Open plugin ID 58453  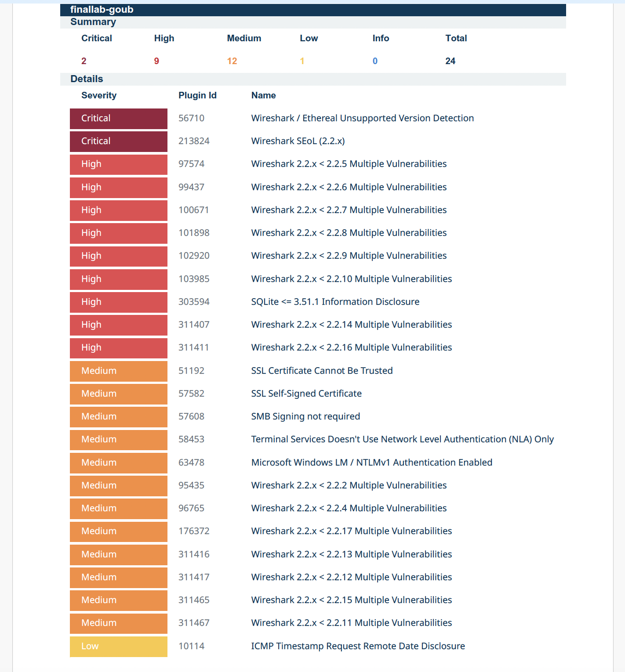click(x=192, y=439)
